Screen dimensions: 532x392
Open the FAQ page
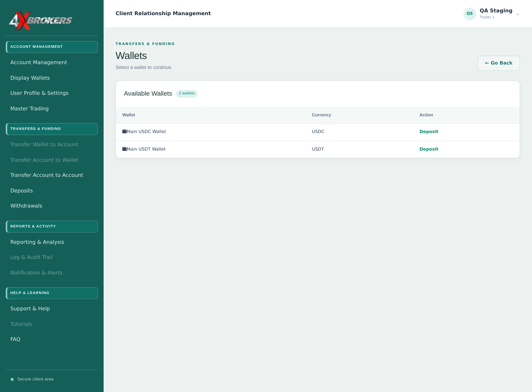[x=15, y=339]
